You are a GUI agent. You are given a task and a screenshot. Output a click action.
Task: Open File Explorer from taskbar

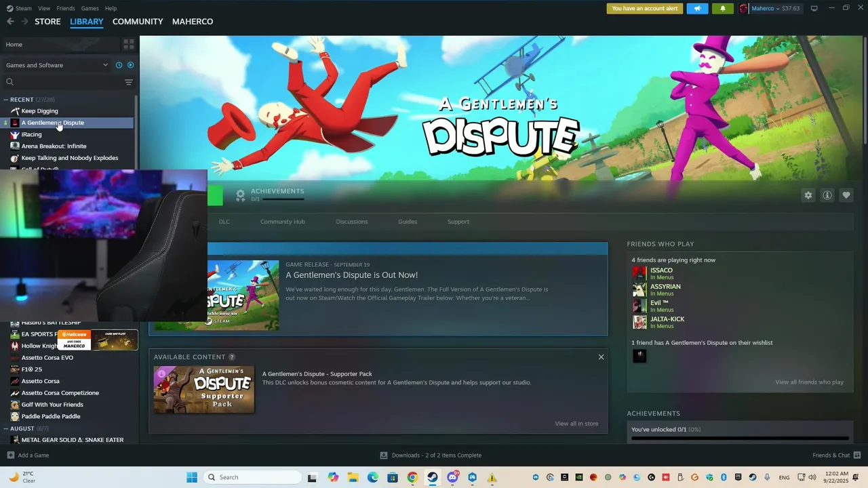[x=353, y=477]
